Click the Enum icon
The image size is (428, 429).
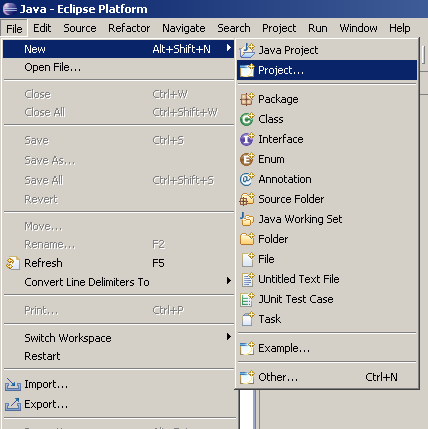[247, 159]
